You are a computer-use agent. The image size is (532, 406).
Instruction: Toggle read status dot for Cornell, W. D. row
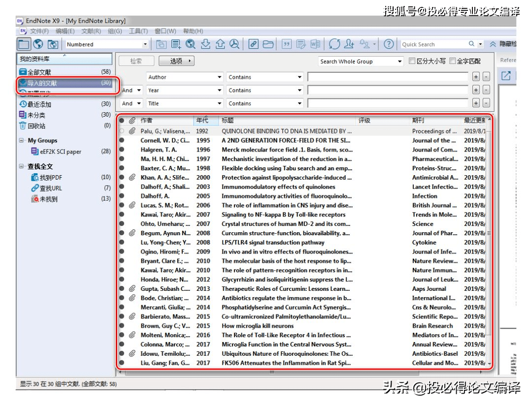122,140
